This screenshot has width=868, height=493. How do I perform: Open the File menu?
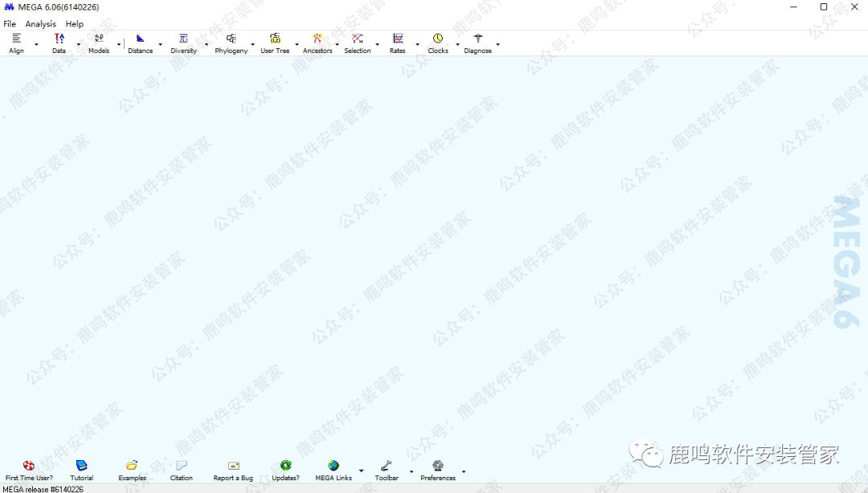tap(10, 24)
